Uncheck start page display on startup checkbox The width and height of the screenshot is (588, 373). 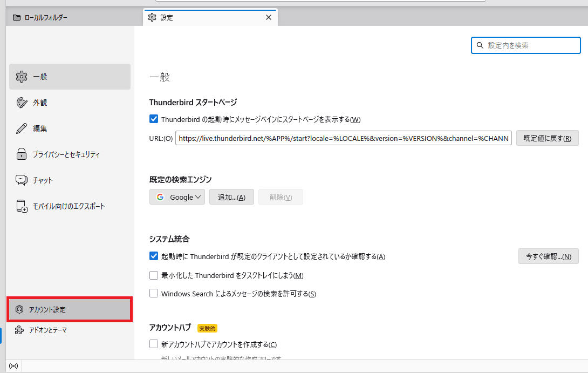click(154, 119)
